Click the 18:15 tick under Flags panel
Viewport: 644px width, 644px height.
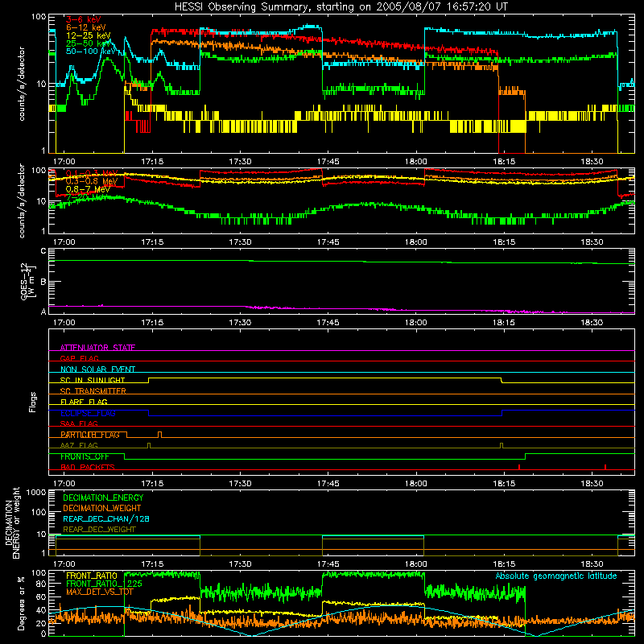(x=504, y=484)
